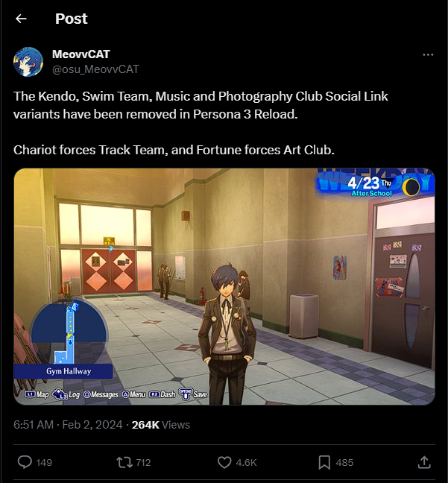View the 264K Views analytics
448x483 pixels.
coord(161,425)
